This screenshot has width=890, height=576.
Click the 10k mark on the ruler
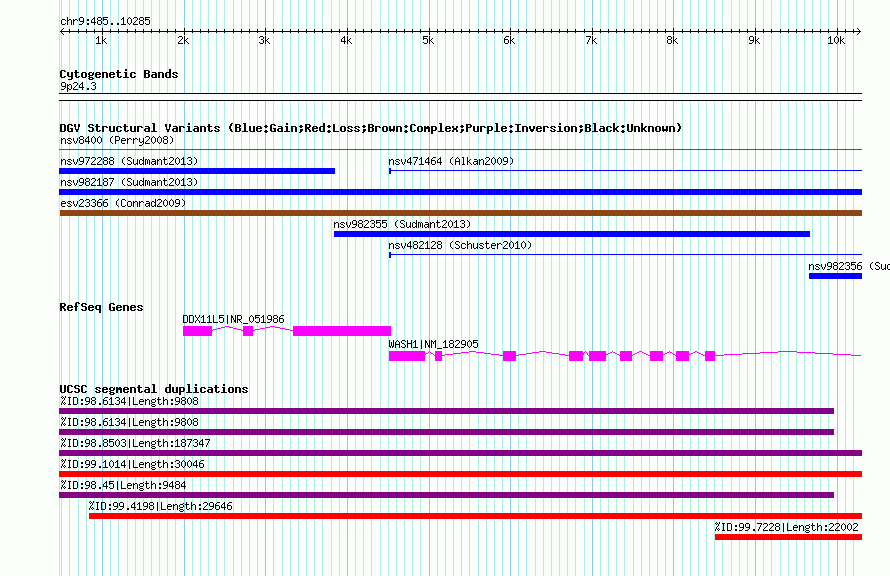[836, 40]
